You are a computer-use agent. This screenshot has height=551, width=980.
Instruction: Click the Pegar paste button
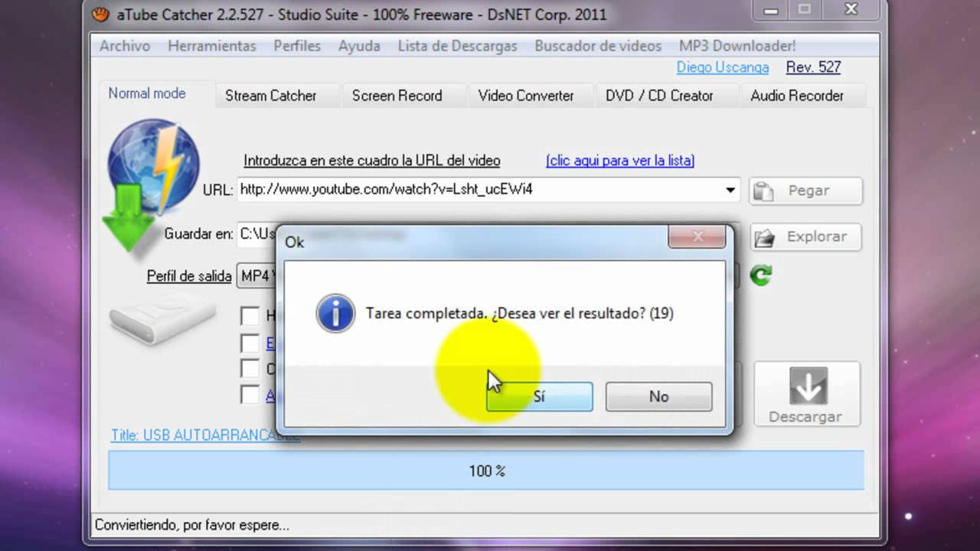click(805, 191)
